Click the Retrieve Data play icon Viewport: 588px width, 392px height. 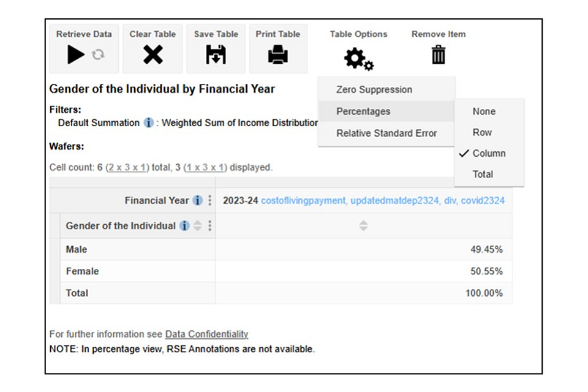pyautogui.click(x=76, y=55)
